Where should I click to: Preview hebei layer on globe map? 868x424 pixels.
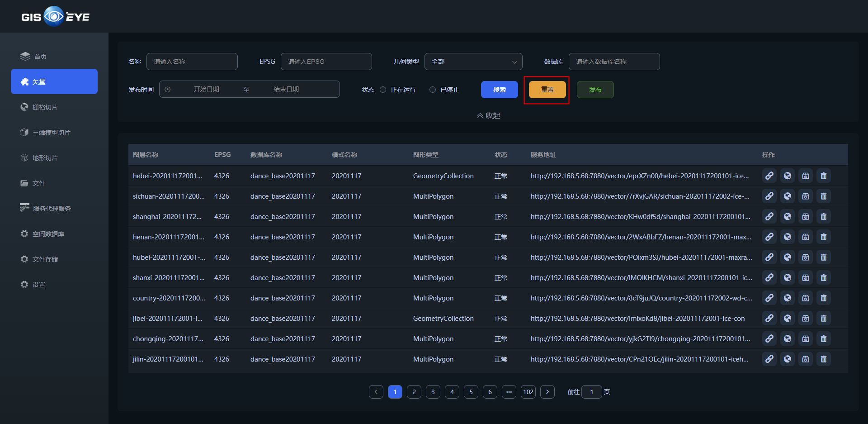[x=787, y=176]
